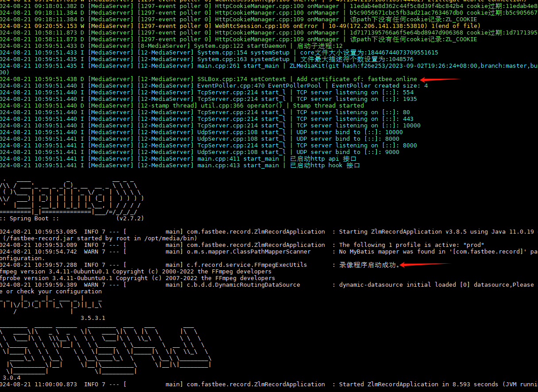Viewport: 538px width, 392px height.
Task: Click 'o.m.s.mapper.ClassPathMapperScanner' logger name
Action: (x=249, y=252)
